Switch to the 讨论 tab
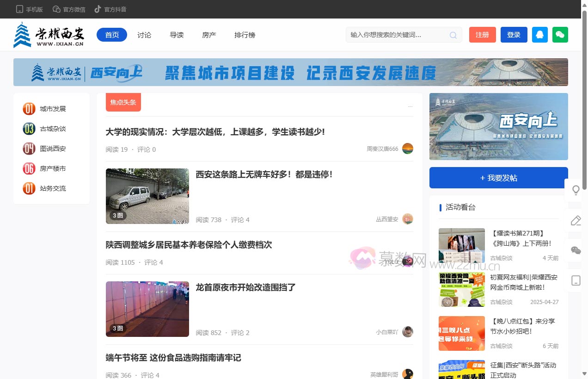The width and height of the screenshot is (588, 379). click(144, 35)
